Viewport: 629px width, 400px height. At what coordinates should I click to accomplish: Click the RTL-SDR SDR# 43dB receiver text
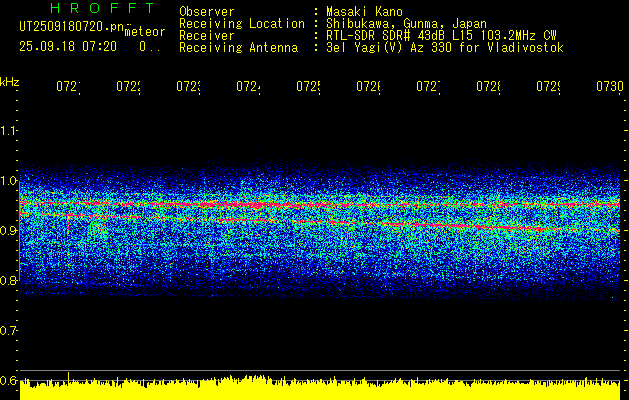pyautogui.click(x=441, y=36)
